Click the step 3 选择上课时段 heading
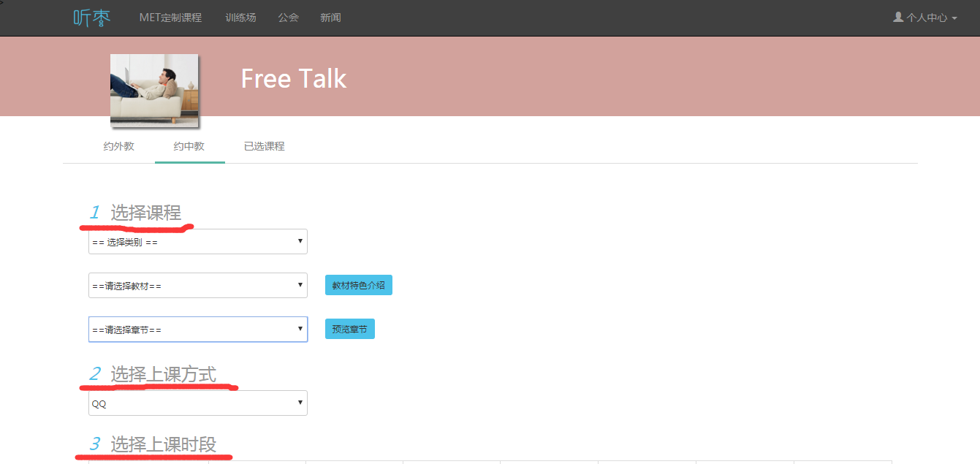The height and width of the screenshot is (464, 980). 163,444
